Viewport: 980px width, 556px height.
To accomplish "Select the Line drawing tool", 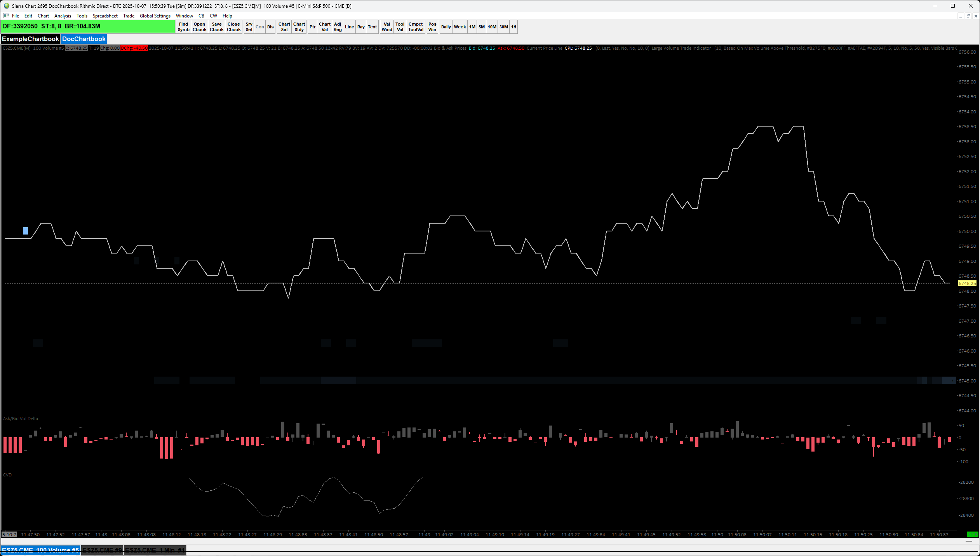I will click(x=349, y=27).
